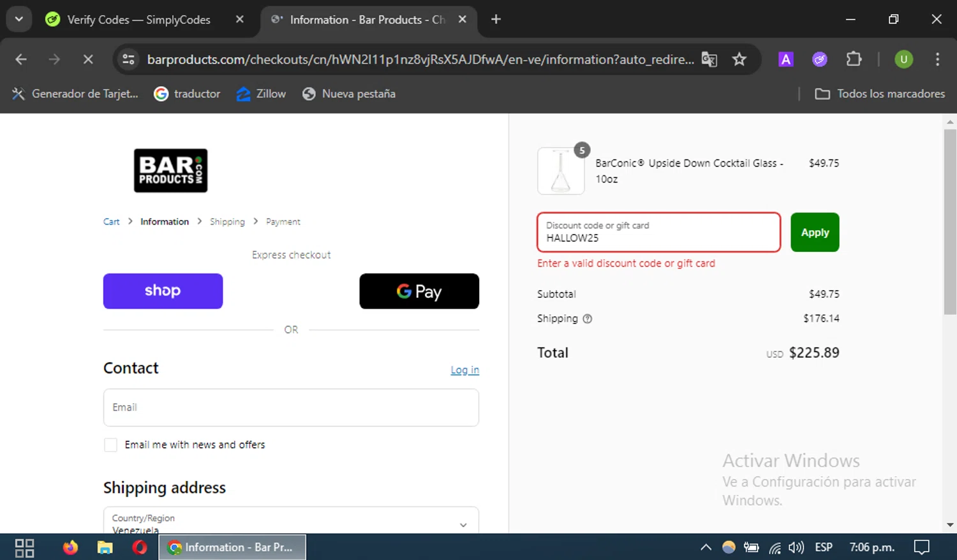957x560 pixels.
Task: Open battery status tray icon
Action: click(752, 547)
